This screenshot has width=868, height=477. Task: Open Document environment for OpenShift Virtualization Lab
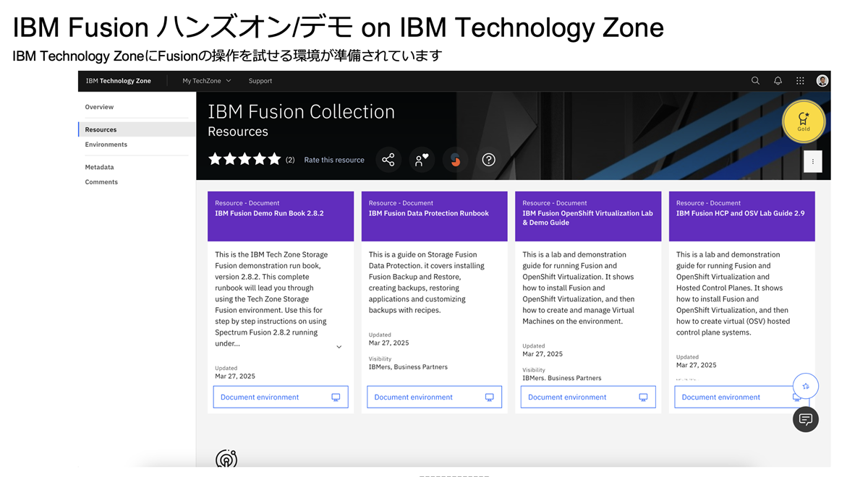click(588, 397)
